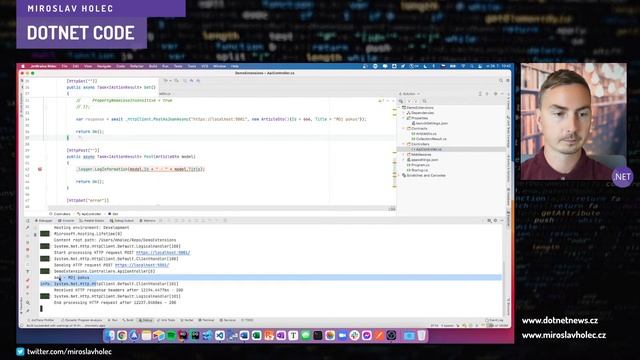Open the Tests menu

pyautogui.click(x=178, y=66)
